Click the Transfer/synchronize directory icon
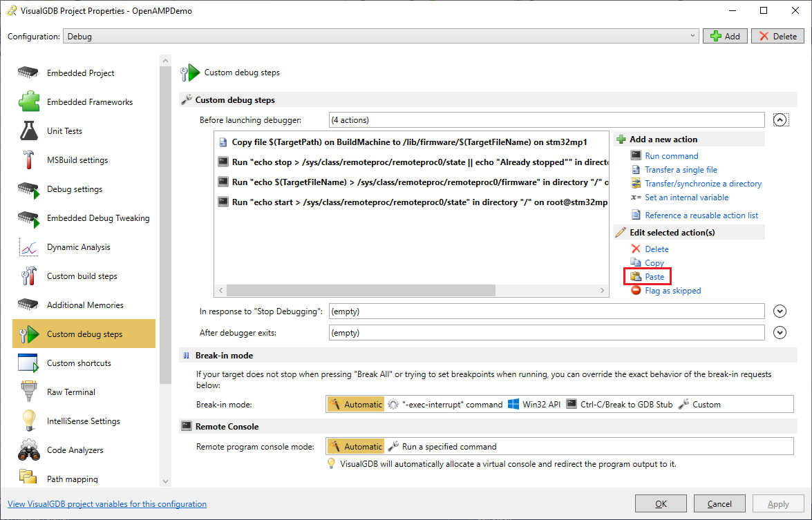This screenshot has height=520, width=812. click(636, 183)
